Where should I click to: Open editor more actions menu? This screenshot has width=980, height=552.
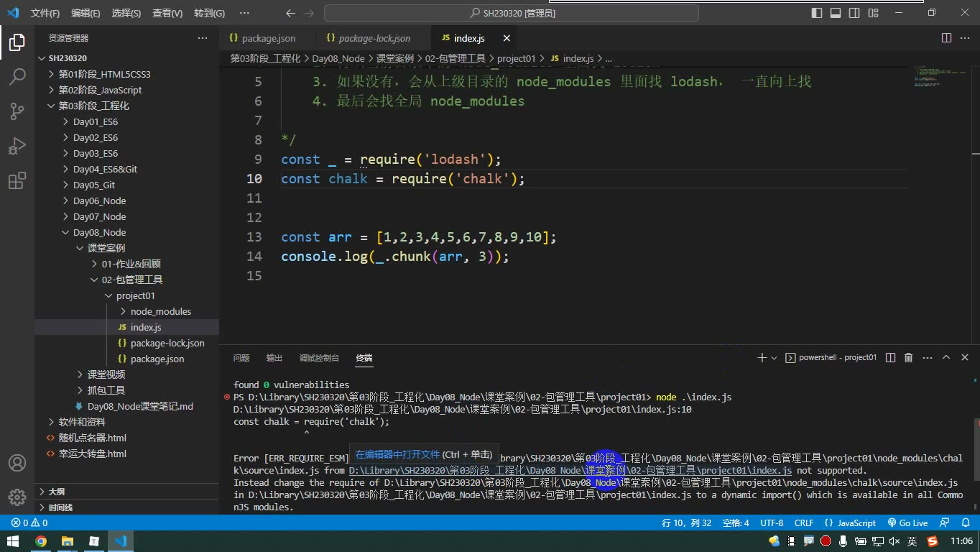tap(966, 38)
